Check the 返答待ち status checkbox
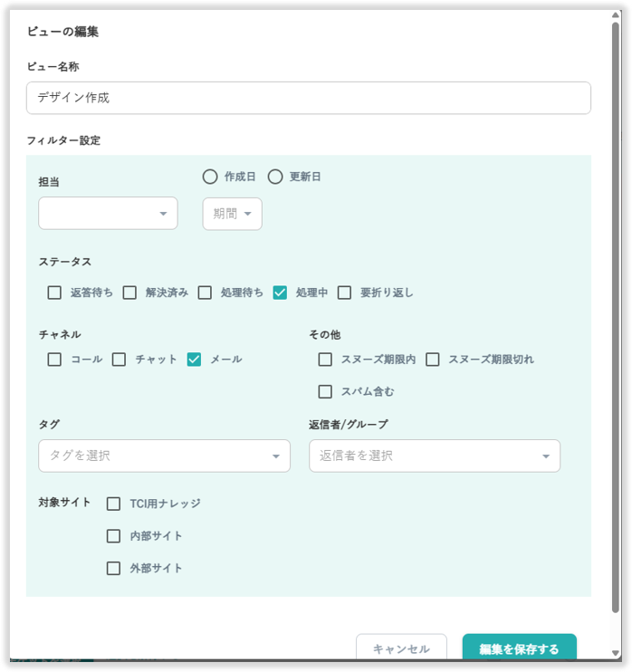 [55, 293]
